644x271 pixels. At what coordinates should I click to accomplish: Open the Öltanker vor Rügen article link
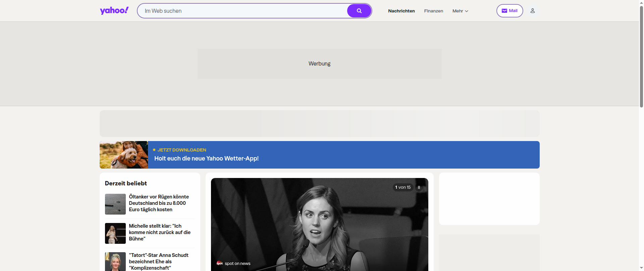pos(159,203)
